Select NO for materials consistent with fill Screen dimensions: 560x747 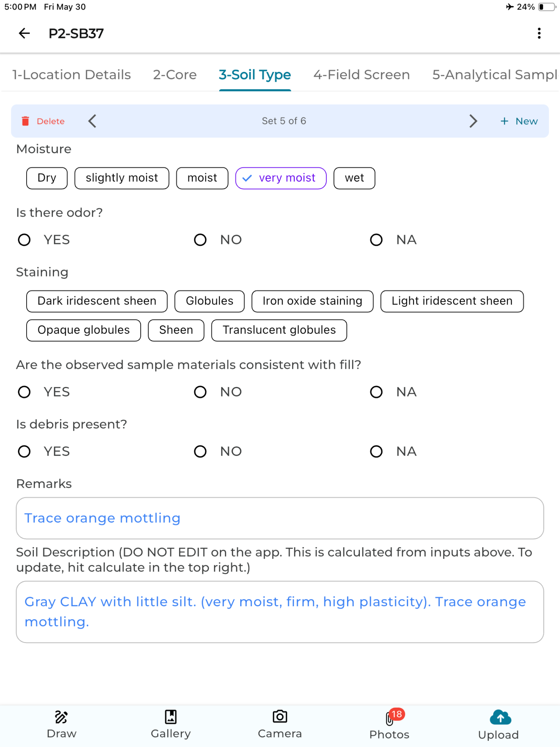[200, 392]
